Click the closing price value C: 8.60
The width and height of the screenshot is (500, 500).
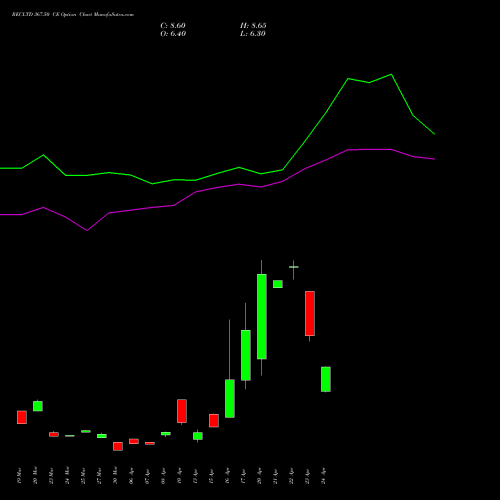tap(173, 26)
